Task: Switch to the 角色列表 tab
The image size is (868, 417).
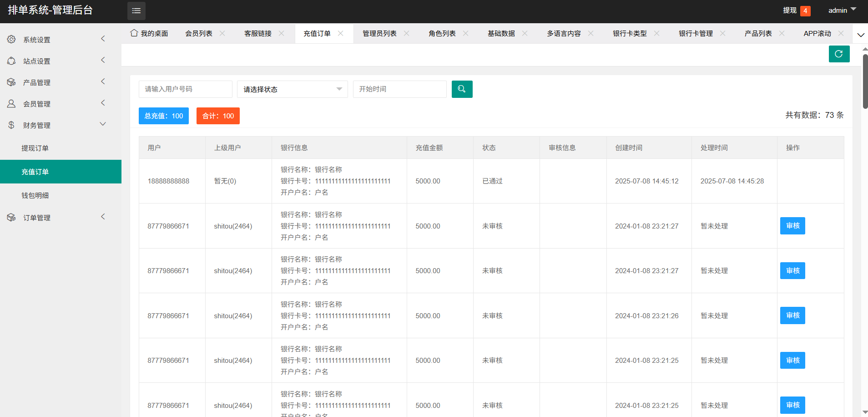Action: 442,33
